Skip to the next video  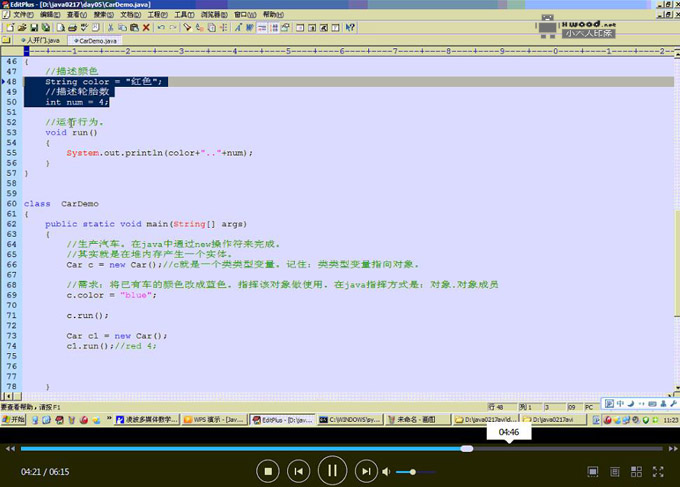point(366,471)
